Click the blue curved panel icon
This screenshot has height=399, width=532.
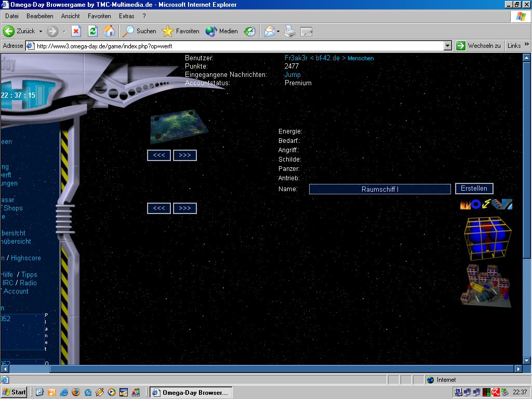tap(507, 204)
